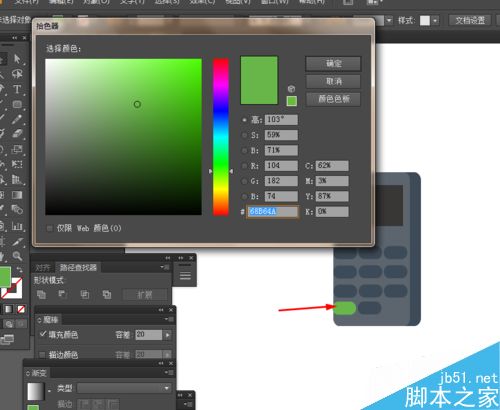This screenshot has height=410, width=500.
Task: Click the 颜色色板 button
Action: point(333,99)
